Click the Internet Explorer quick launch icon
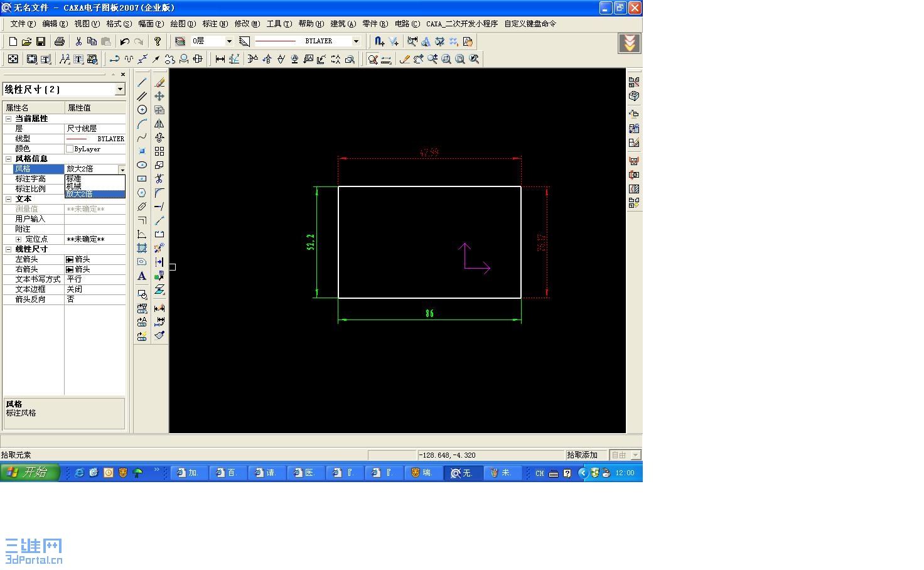Image resolution: width=924 pixels, height=570 pixels. [79, 473]
